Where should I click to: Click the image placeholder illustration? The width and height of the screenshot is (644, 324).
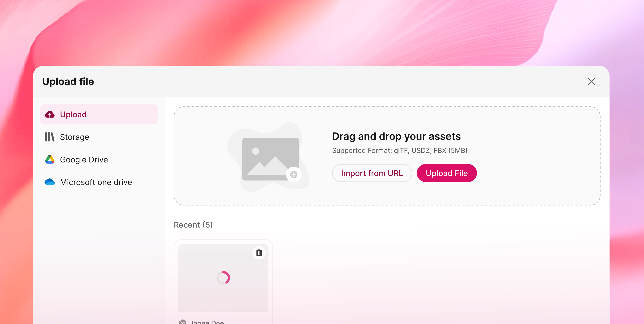269,157
